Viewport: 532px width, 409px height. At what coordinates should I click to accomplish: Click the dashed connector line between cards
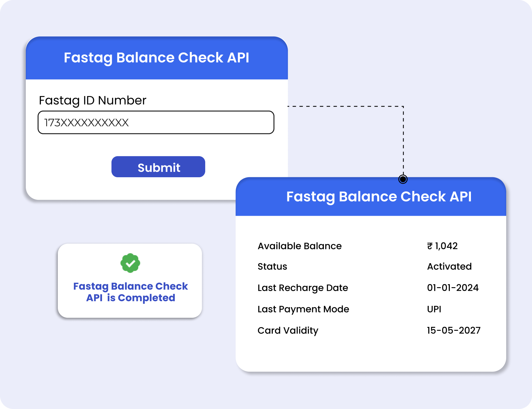pyautogui.click(x=403, y=139)
